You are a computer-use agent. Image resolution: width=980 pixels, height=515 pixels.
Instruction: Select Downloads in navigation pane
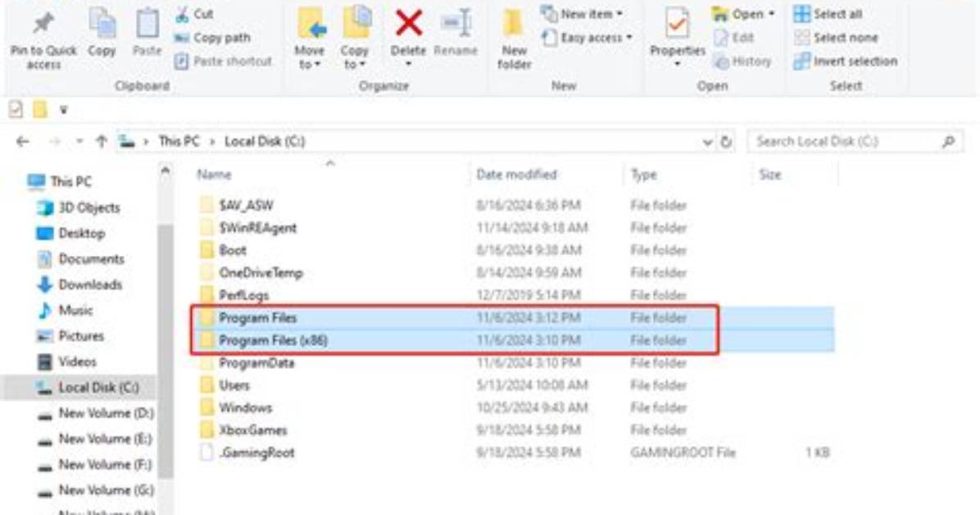79,285
